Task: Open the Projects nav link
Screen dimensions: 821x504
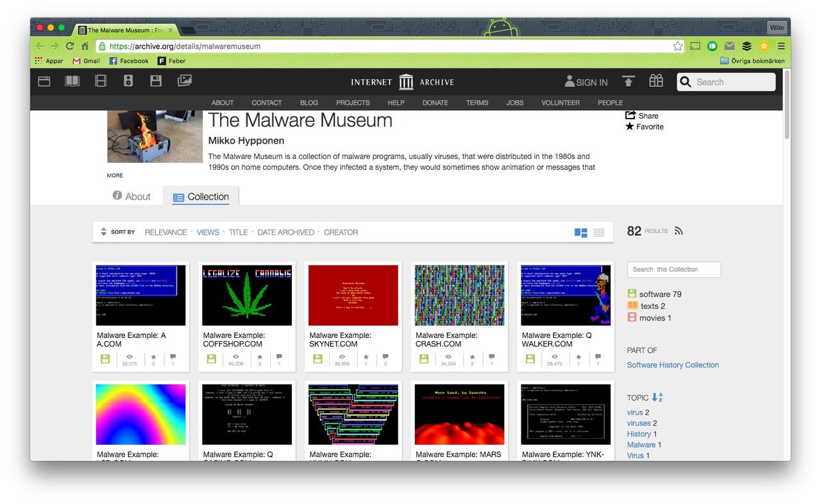Action: [x=353, y=103]
